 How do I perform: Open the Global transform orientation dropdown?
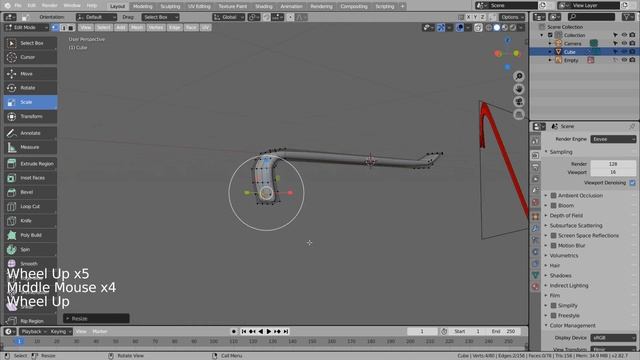229,17
